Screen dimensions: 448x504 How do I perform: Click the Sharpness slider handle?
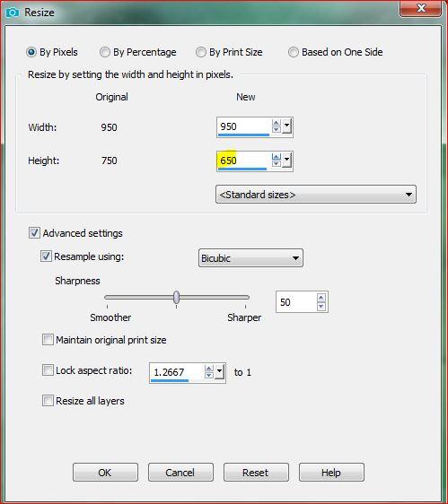tap(176, 298)
